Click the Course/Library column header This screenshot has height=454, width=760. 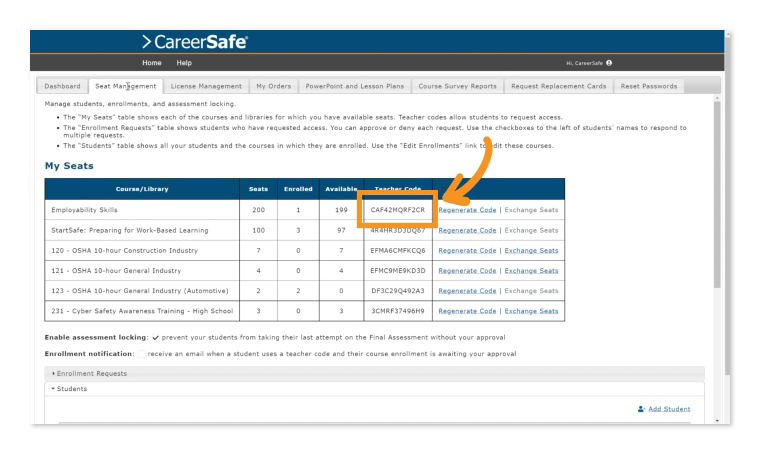142,189
